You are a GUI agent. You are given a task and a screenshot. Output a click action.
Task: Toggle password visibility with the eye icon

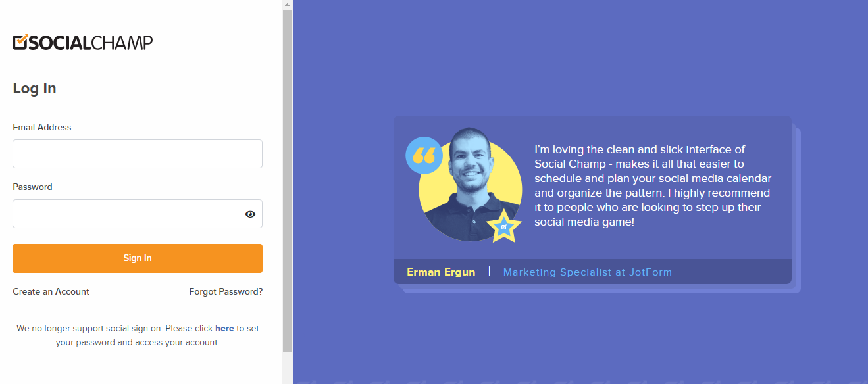coord(250,214)
